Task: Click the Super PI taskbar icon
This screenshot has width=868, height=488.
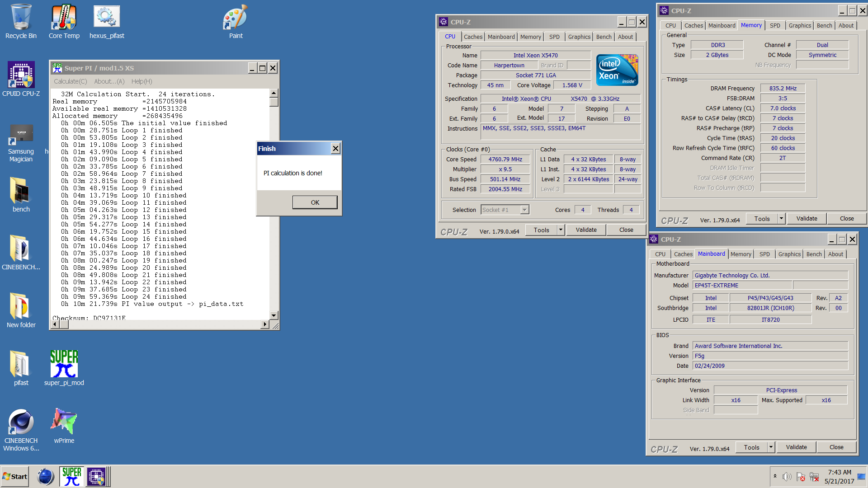Action: click(x=71, y=476)
